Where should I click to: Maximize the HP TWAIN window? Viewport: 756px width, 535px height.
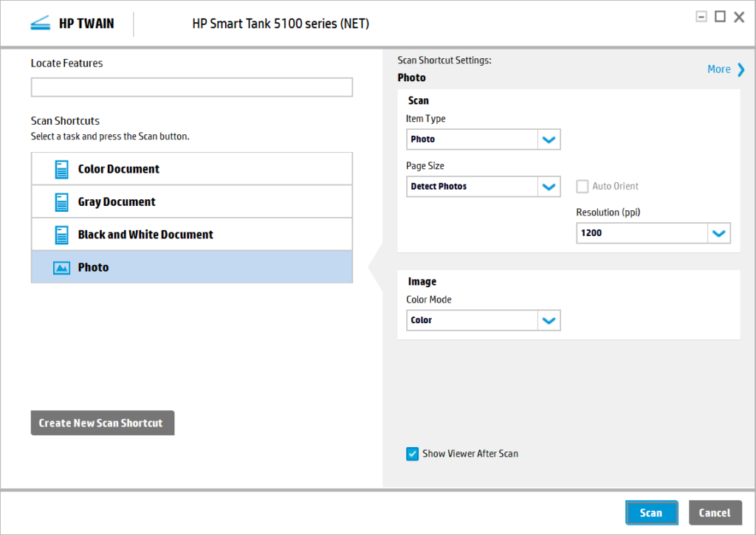tap(720, 17)
